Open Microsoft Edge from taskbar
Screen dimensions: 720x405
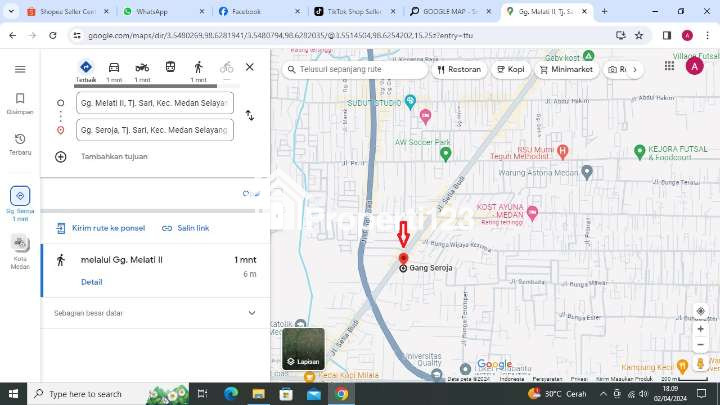pyautogui.click(x=231, y=394)
